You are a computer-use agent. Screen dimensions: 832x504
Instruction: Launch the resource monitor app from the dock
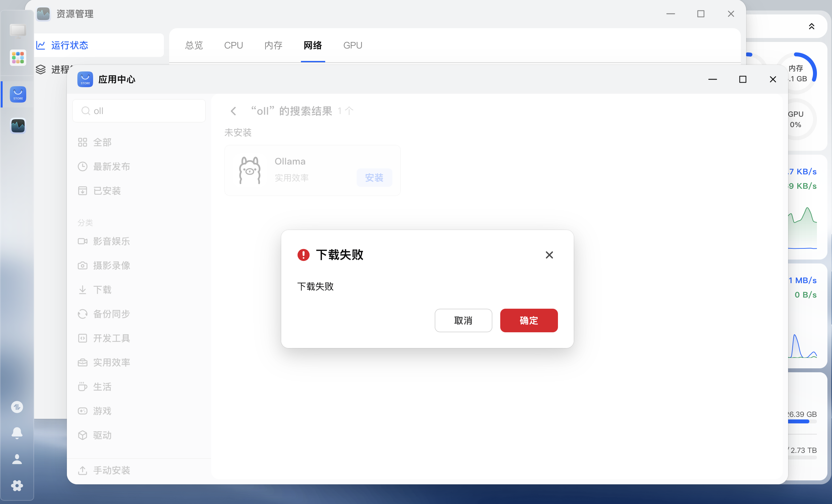[x=18, y=126]
